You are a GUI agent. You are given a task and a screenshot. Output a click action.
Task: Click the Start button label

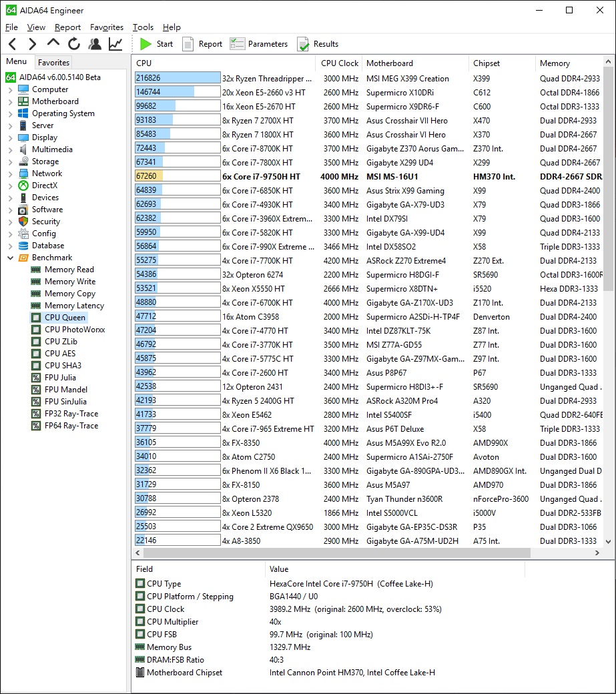[x=165, y=44]
